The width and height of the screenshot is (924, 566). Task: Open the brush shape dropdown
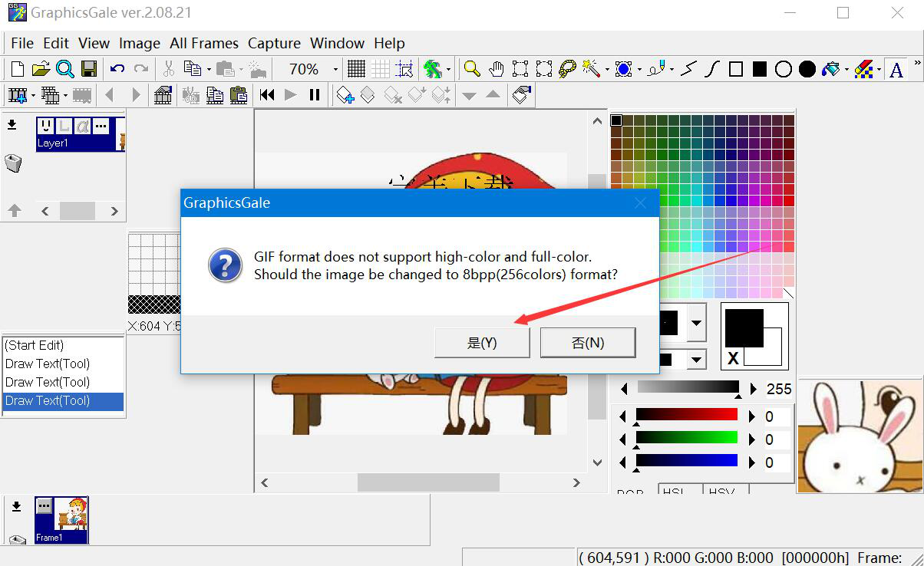[696, 323]
